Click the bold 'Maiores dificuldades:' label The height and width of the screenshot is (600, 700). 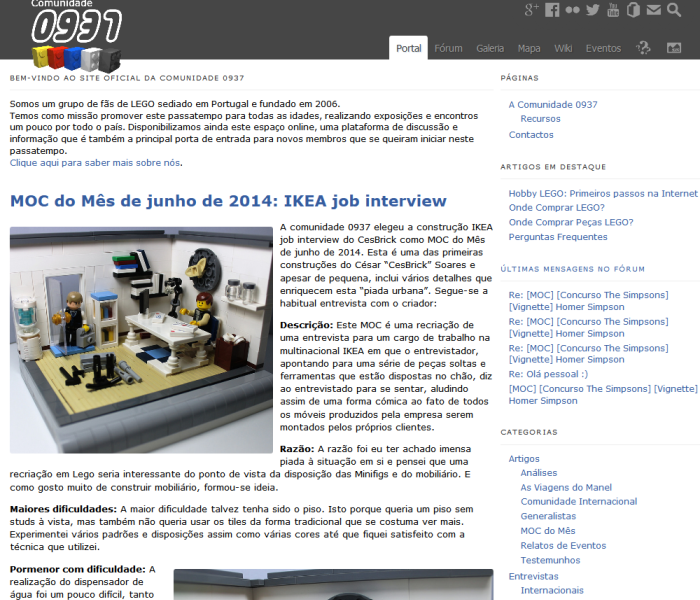pos(63,509)
